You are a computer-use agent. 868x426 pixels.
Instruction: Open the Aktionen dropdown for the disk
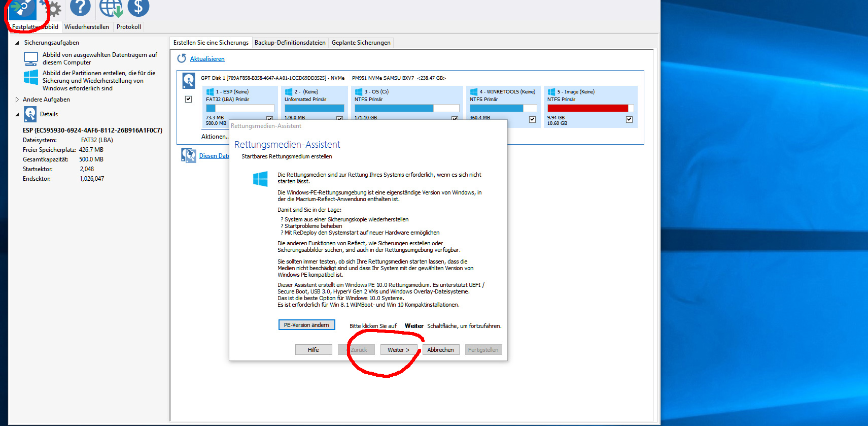215,137
